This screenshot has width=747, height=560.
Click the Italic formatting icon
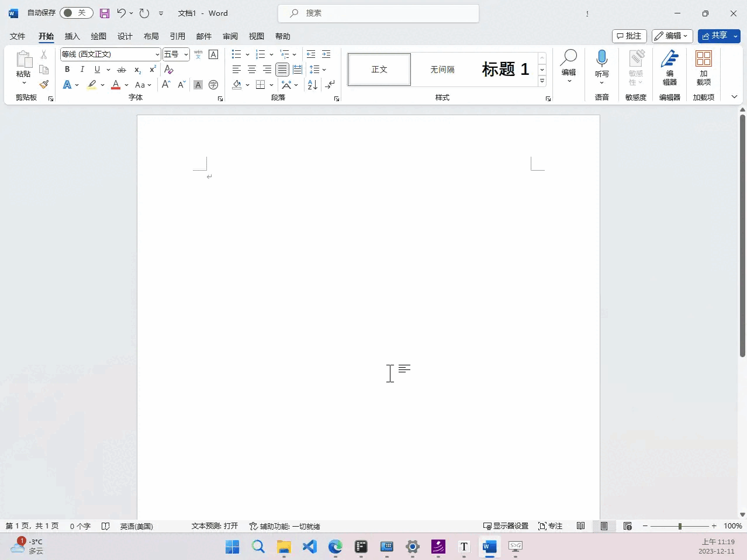pos(82,70)
